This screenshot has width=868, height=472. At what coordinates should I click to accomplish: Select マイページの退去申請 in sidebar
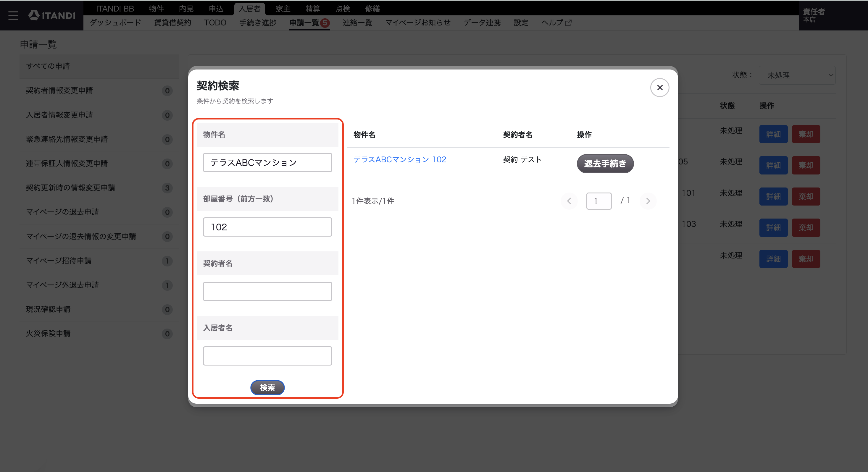(99, 212)
